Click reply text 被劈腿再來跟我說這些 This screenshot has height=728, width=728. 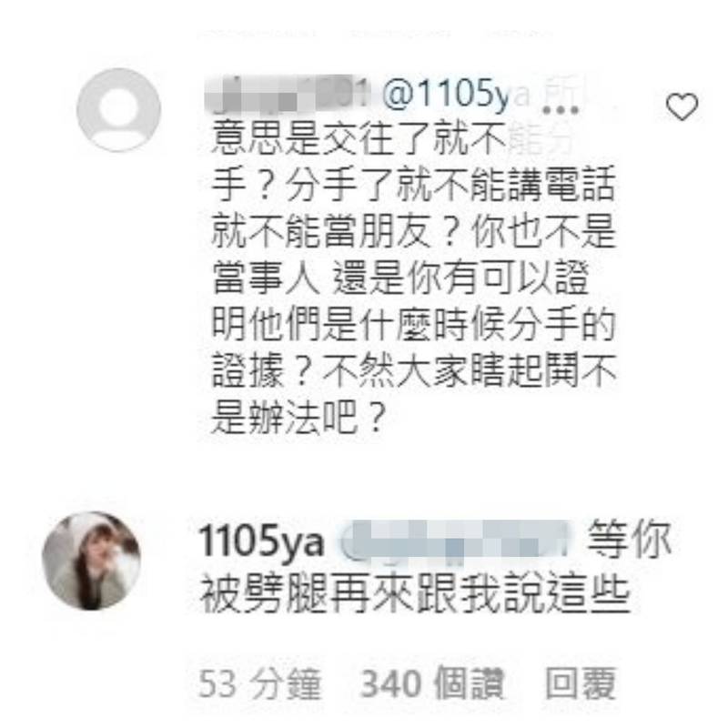tap(415, 595)
